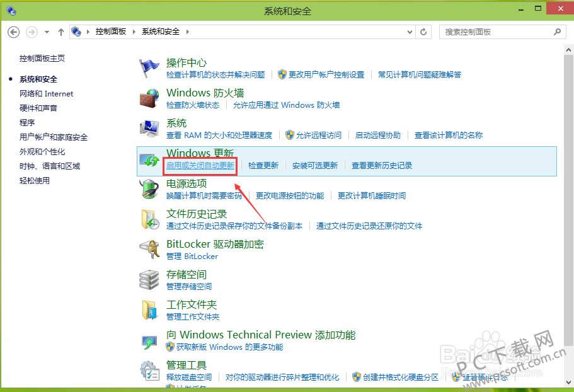Expand the back button history dropdown

(47, 32)
